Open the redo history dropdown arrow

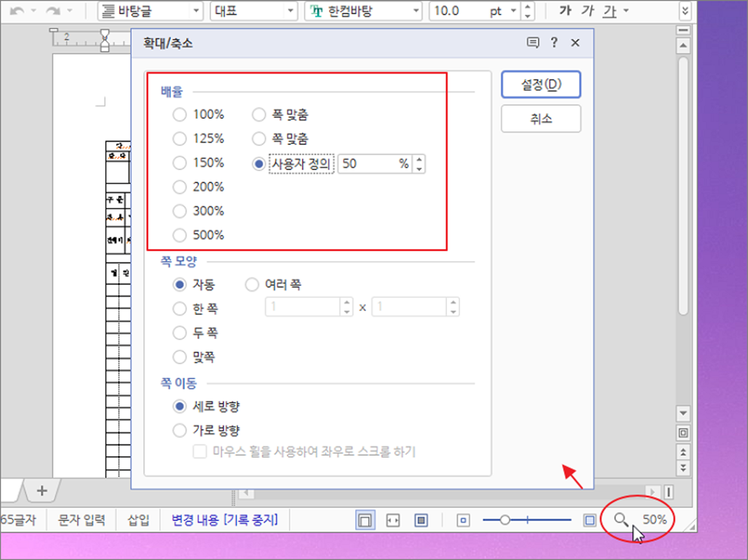(70, 11)
